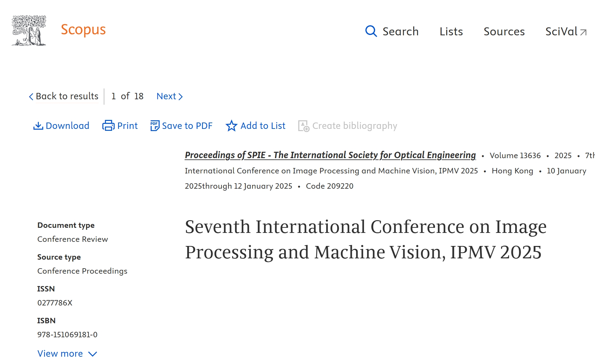Click the SciVal external arrow icon
Image resolution: width=595 pixels, height=364 pixels.
[x=583, y=32]
